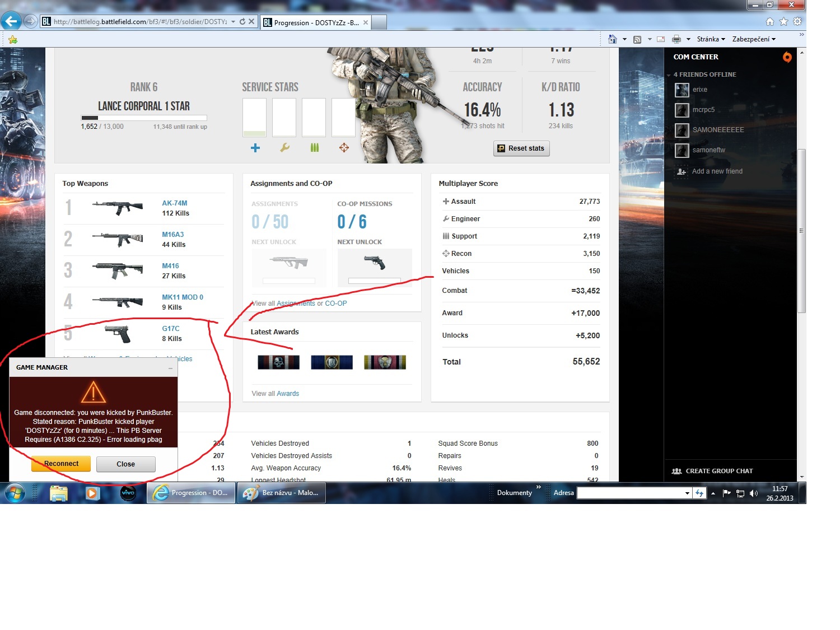Open Favorites with the star icon beside the gear
840x630 pixels.
[x=783, y=21]
